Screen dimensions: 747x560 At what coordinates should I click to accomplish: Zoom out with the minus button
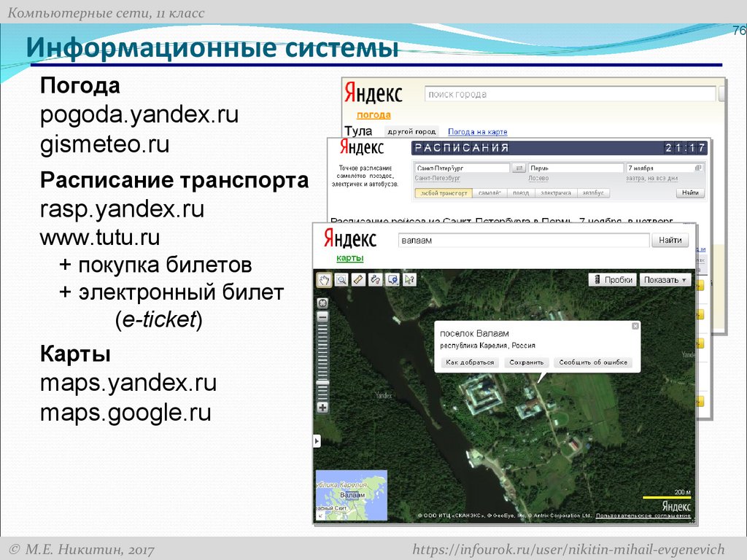(322, 317)
